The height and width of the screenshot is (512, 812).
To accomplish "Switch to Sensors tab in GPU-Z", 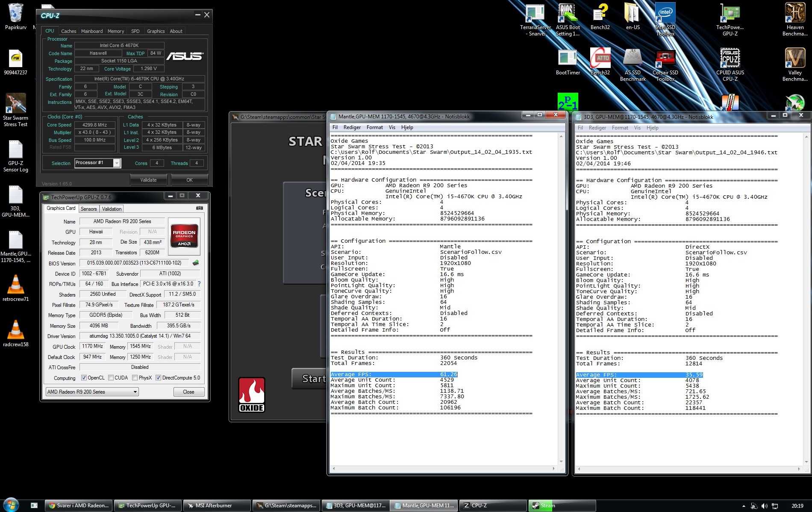I will tap(89, 209).
